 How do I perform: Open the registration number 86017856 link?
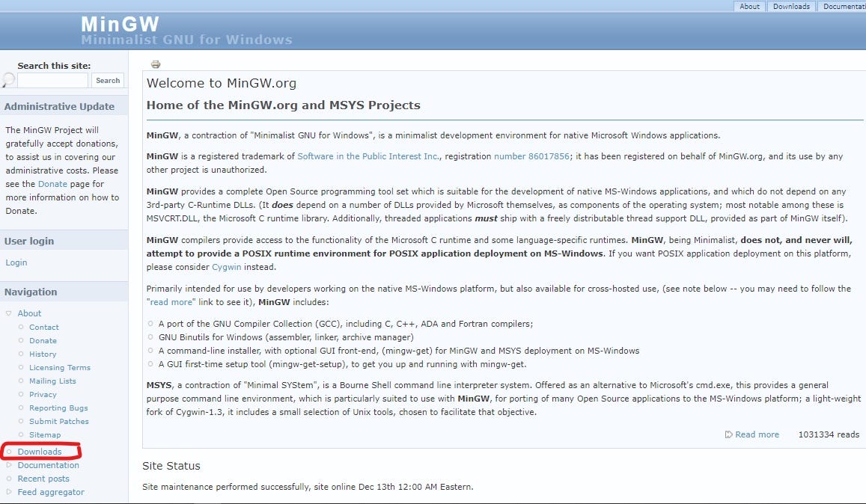click(531, 156)
